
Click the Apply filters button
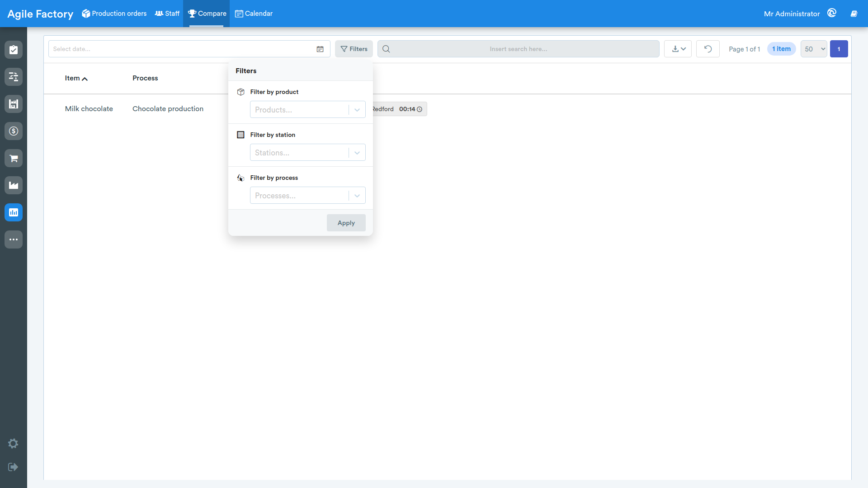click(x=346, y=223)
